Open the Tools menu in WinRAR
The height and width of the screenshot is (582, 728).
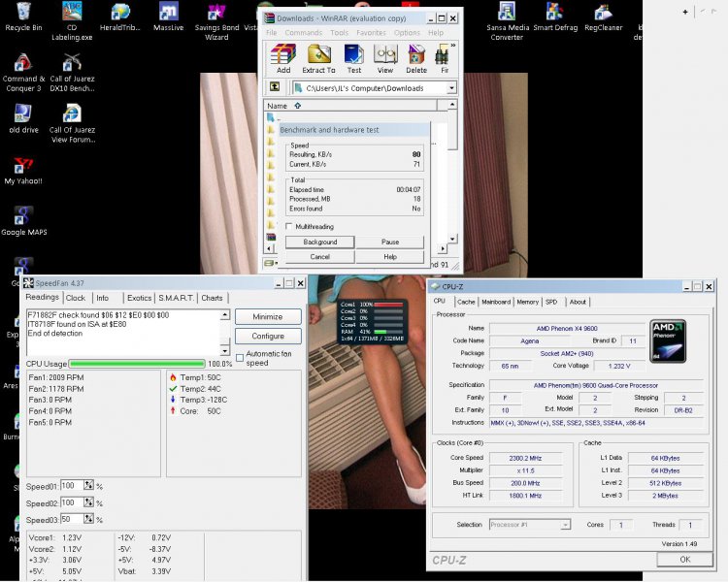click(340, 32)
